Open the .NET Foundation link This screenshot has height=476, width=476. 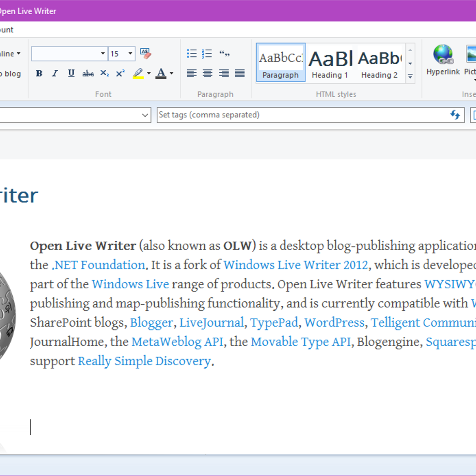[x=99, y=265]
